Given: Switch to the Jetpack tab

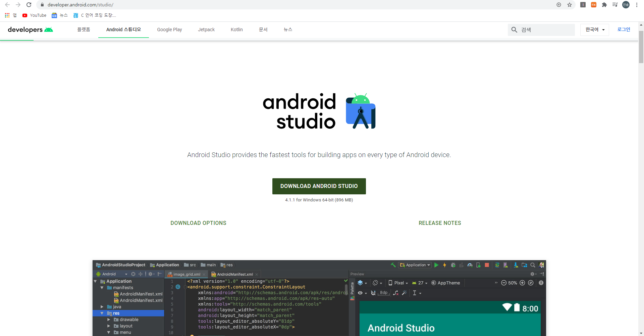Looking at the screenshot, I should [x=206, y=30].
